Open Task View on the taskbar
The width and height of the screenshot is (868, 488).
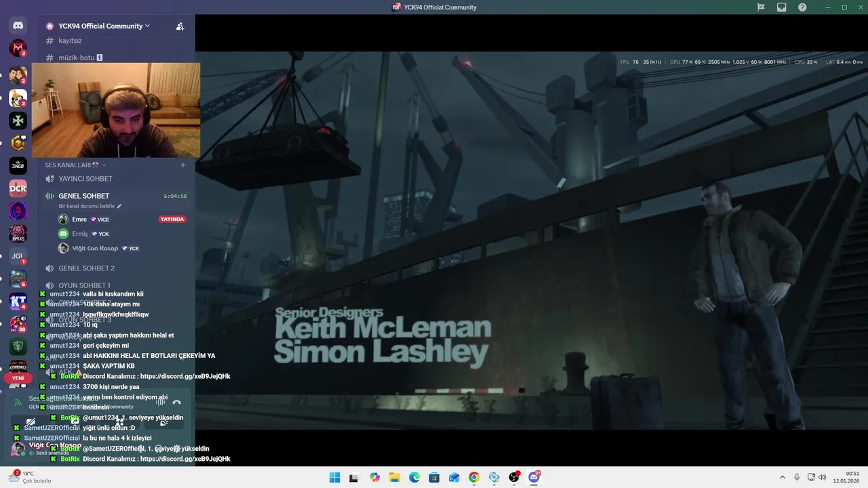point(353,478)
